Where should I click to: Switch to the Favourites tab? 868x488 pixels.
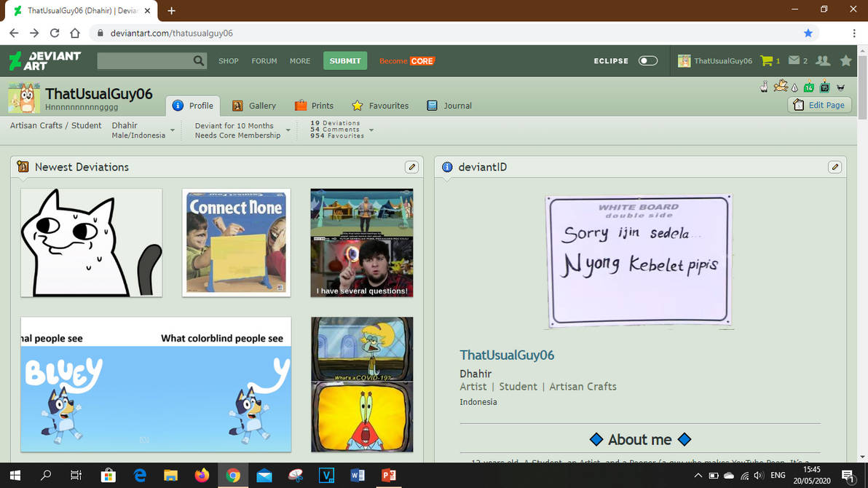tap(380, 106)
